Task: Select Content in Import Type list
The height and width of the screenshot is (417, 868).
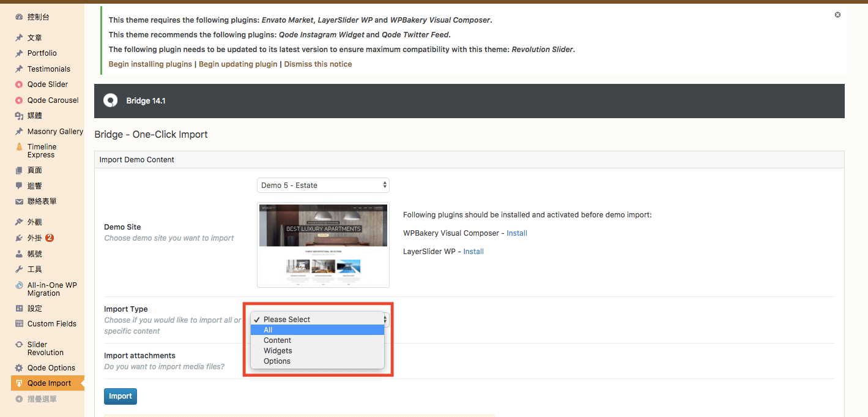Action: (x=317, y=340)
